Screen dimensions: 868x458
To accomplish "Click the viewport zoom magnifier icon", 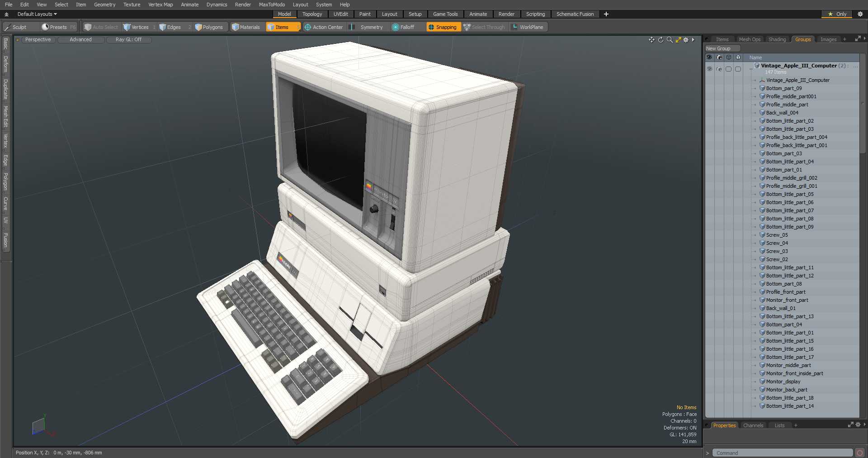I will pyautogui.click(x=670, y=40).
